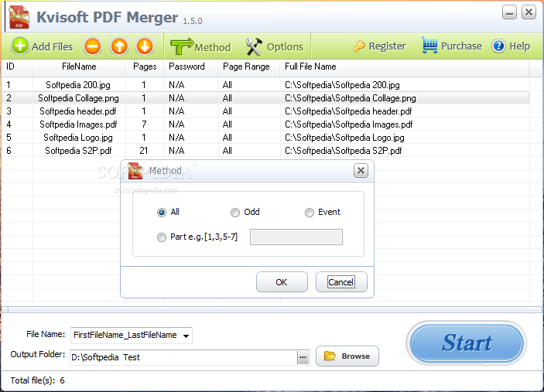The height and width of the screenshot is (392, 544).
Task: Select the All radio option
Action: 161,212
